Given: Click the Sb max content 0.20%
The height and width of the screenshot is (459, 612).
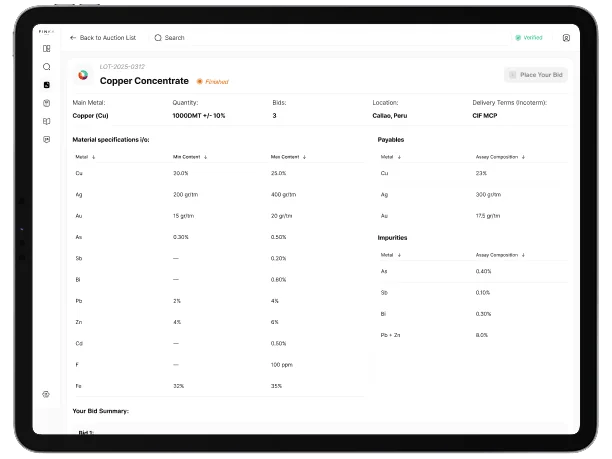Looking at the screenshot, I should pyautogui.click(x=279, y=258).
